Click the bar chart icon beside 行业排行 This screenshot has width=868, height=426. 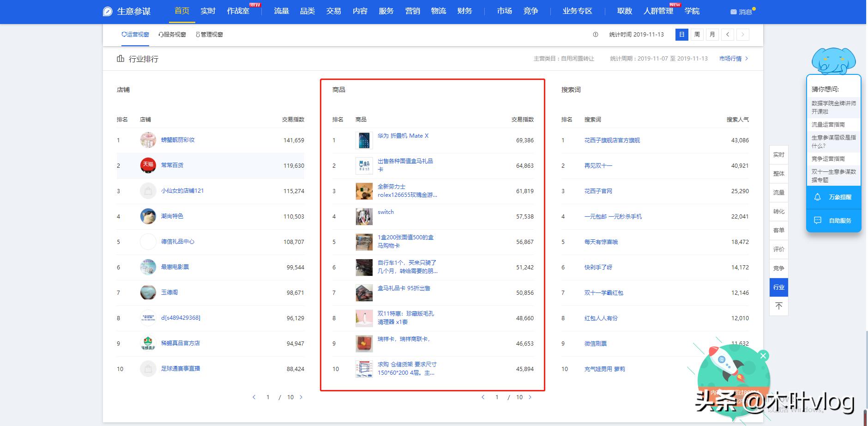pos(121,59)
